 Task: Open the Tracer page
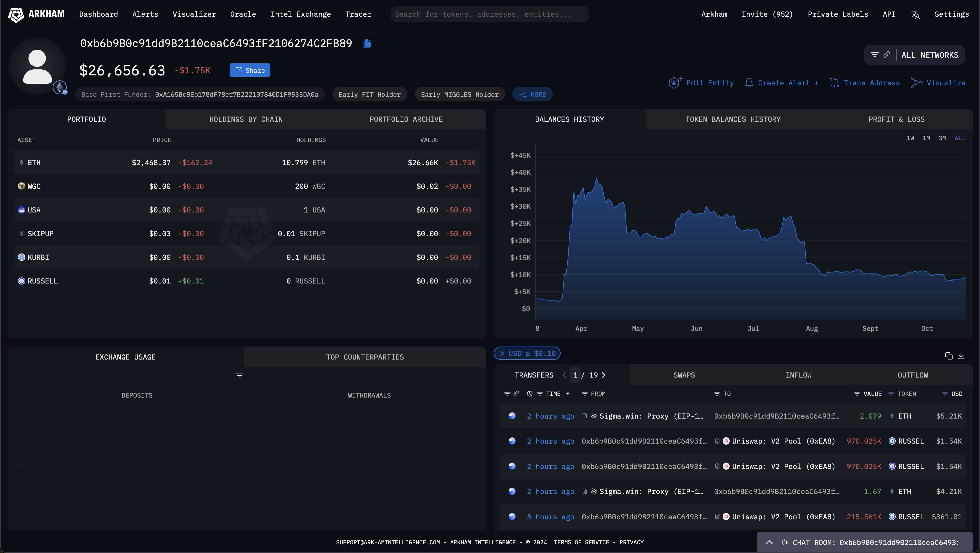tap(358, 14)
